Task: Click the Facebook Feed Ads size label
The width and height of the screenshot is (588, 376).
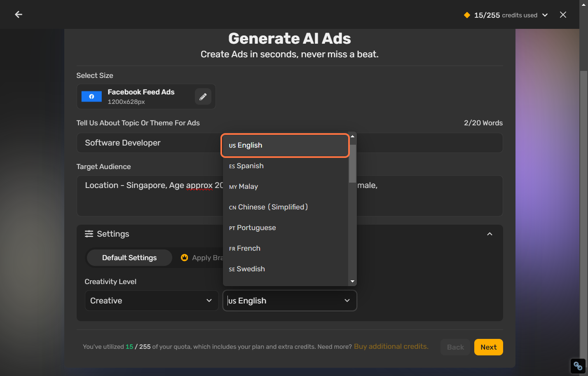Action: 141,92
